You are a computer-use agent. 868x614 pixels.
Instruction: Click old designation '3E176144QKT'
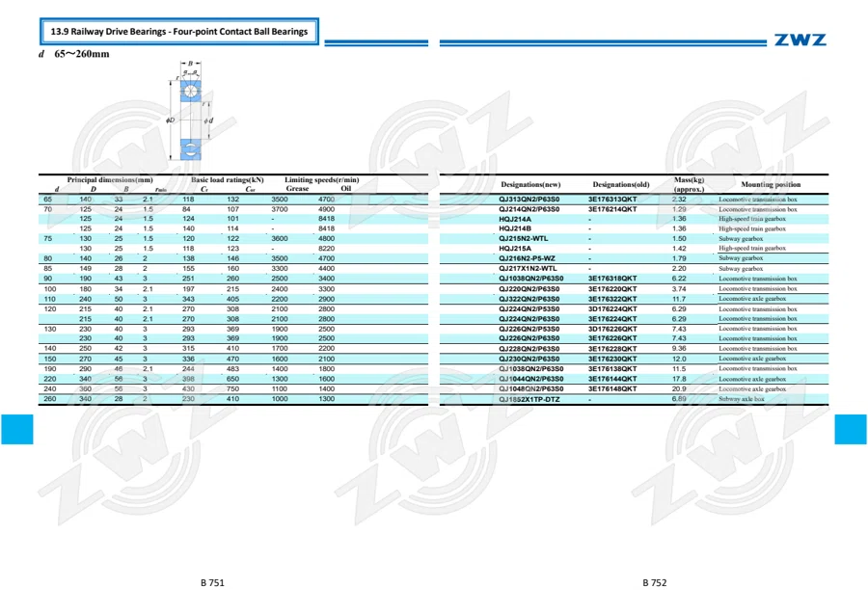coord(612,379)
